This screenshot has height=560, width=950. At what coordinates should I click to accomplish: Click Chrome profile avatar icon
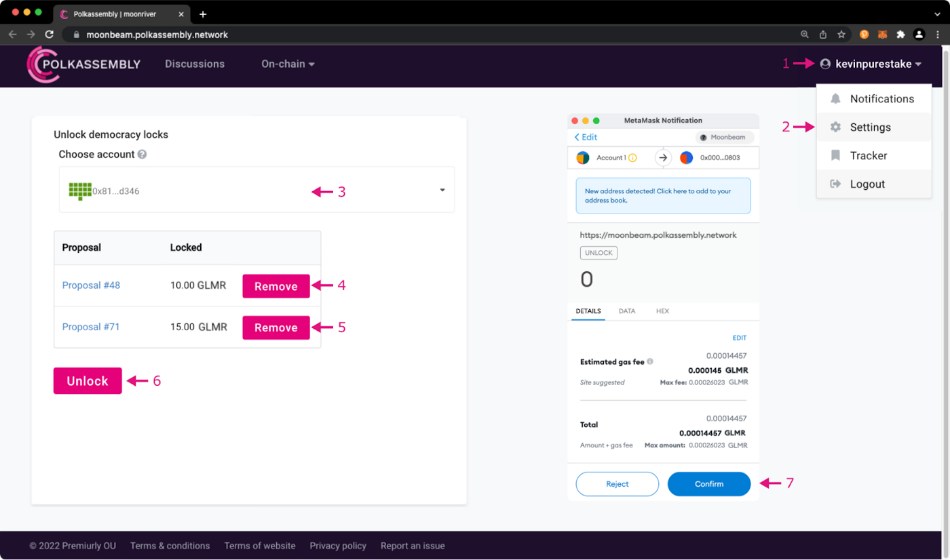pos(919,34)
